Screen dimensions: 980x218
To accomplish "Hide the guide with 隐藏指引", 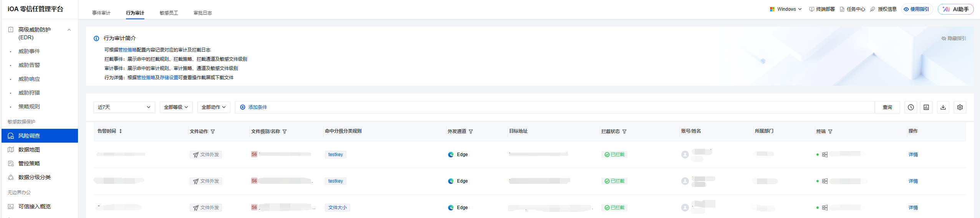I will coord(954,38).
